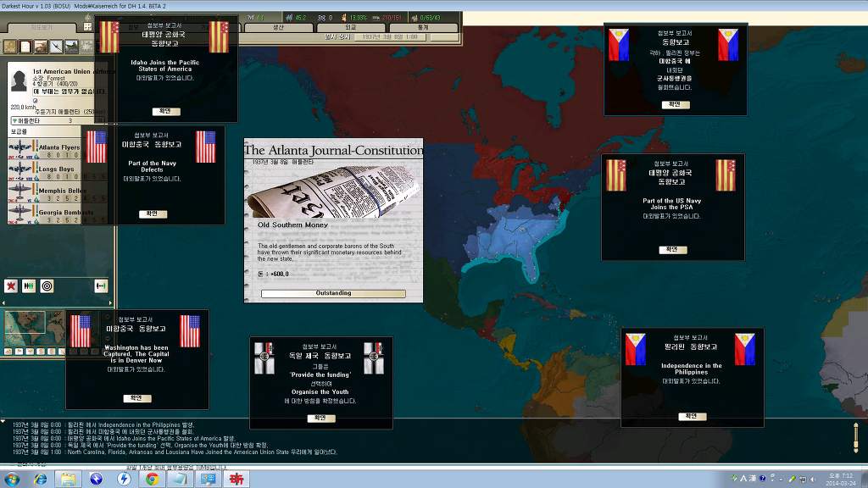This screenshot has height=488, width=868.
Task: Select the warship naval units toolbar icon
Action: (71, 47)
